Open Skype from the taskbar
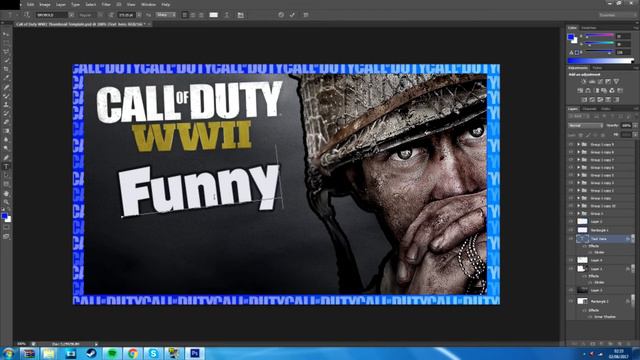The width and height of the screenshot is (640, 360). click(153, 353)
